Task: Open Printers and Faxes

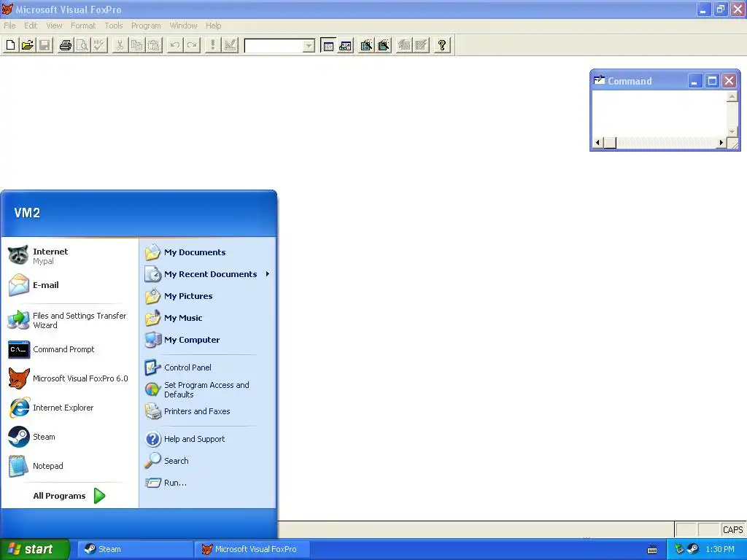Action: (x=208, y=411)
